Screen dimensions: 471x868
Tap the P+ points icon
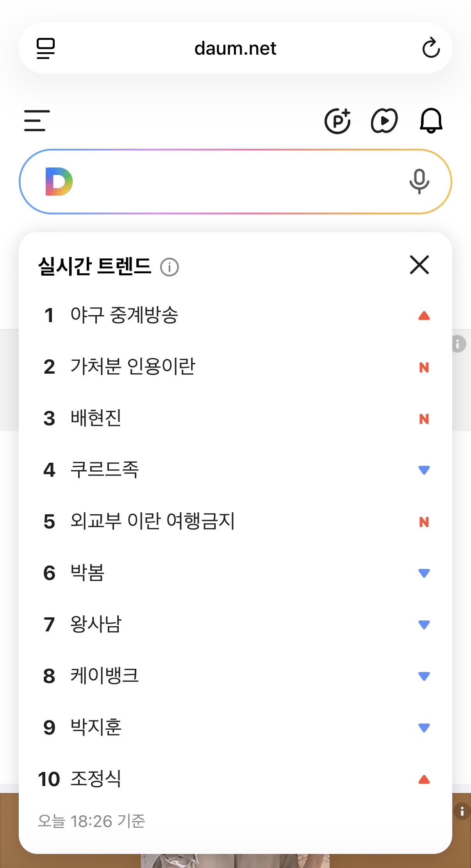click(337, 121)
